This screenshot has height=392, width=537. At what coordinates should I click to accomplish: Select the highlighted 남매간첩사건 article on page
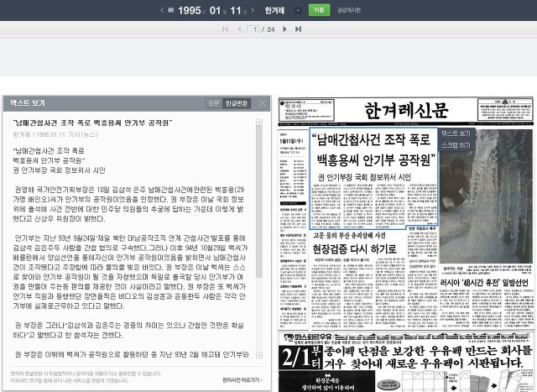(373, 178)
